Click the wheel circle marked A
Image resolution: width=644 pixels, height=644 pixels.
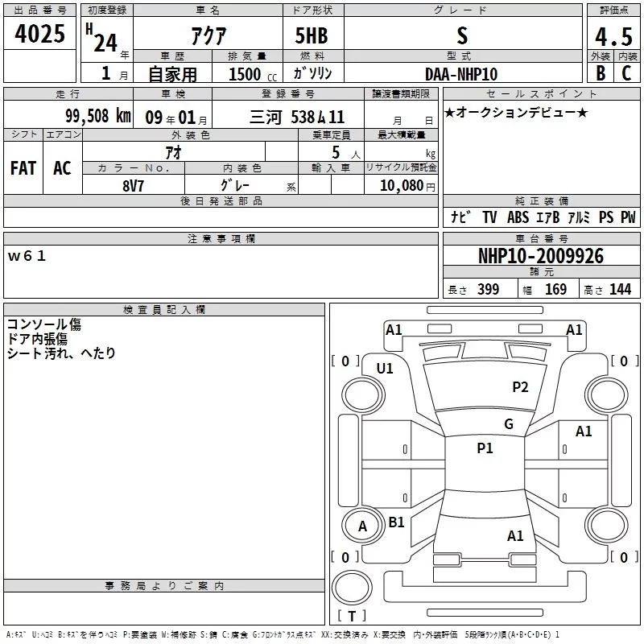point(363,526)
